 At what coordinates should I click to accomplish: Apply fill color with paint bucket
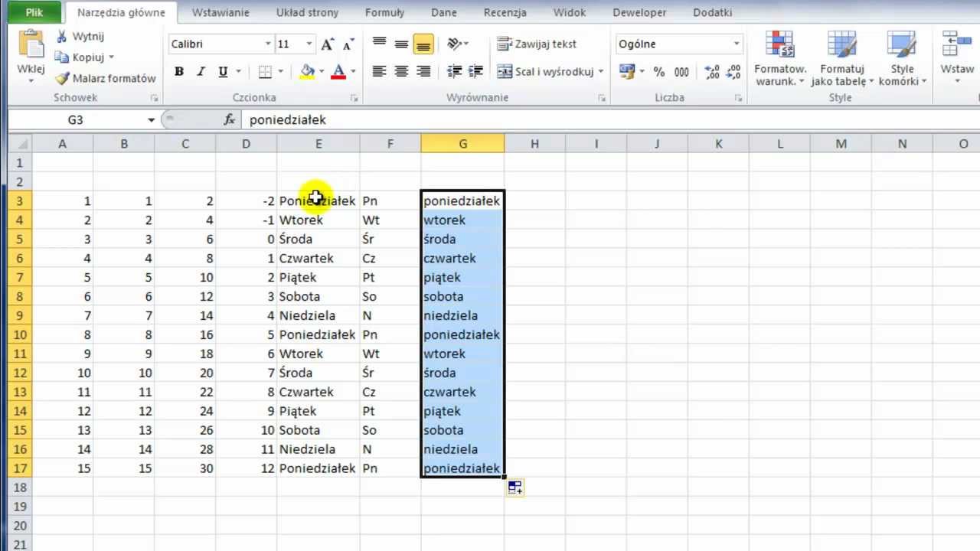click(308, 71)
